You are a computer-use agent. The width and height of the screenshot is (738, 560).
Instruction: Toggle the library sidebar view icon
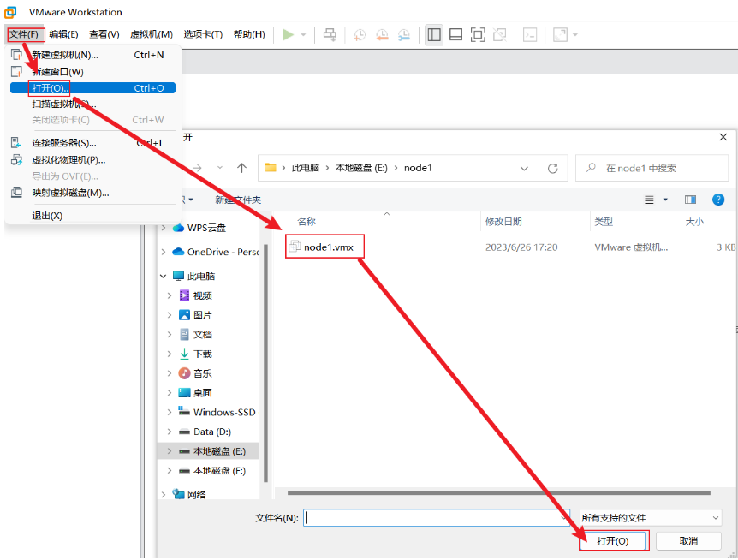pos(434,34)
